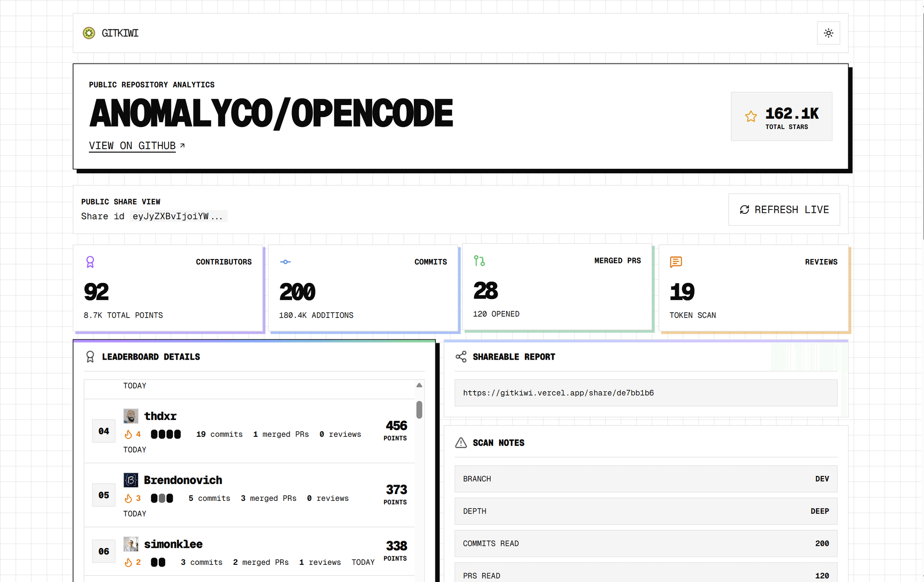Click rank badge 06
The width and height of the screenshot is (924, 582).
coord(104,551)
